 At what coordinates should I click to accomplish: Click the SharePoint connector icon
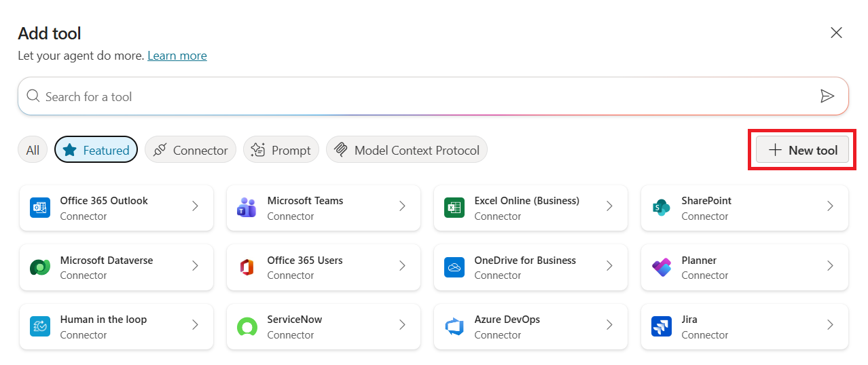pos(661,208)
